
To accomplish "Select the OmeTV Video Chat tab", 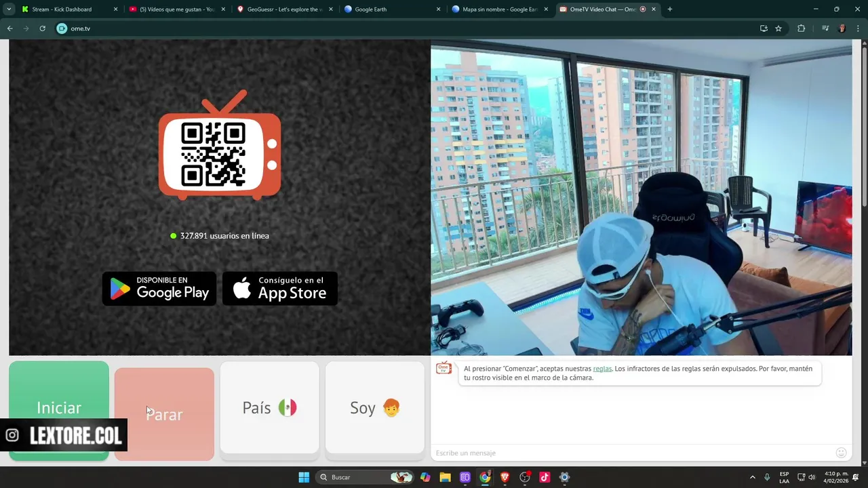I will pyautogui.click(x=608, y=9).
